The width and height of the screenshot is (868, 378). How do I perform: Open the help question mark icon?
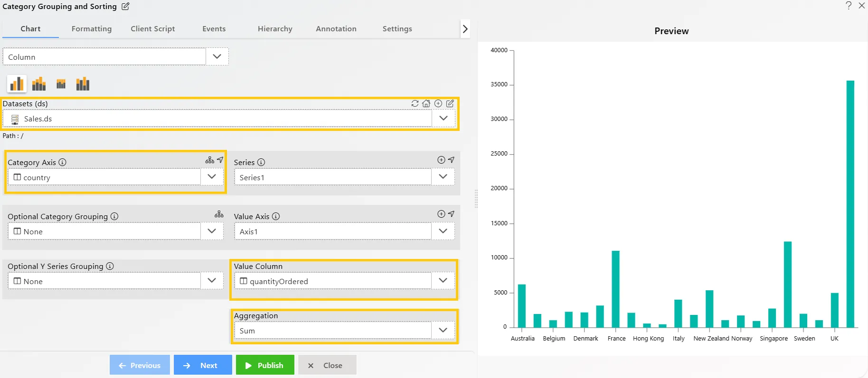coord(849,6)
